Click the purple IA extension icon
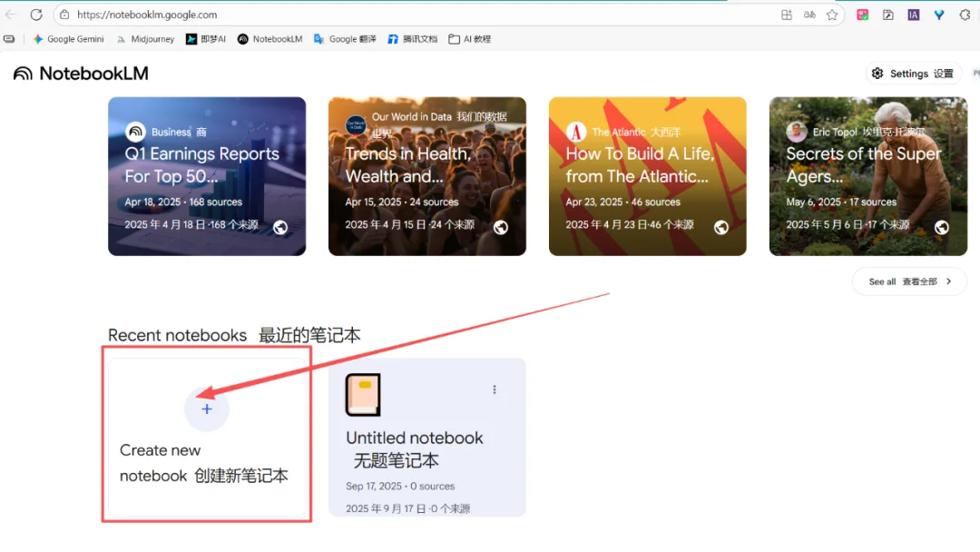Screen dimensions: 980x552 [913, 15]
